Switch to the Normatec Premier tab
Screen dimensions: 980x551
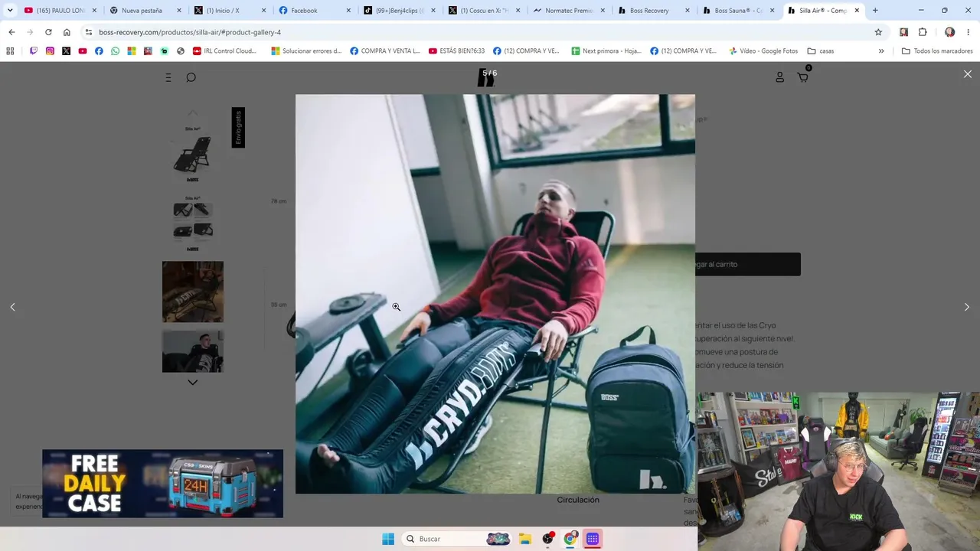click(569, 11)
